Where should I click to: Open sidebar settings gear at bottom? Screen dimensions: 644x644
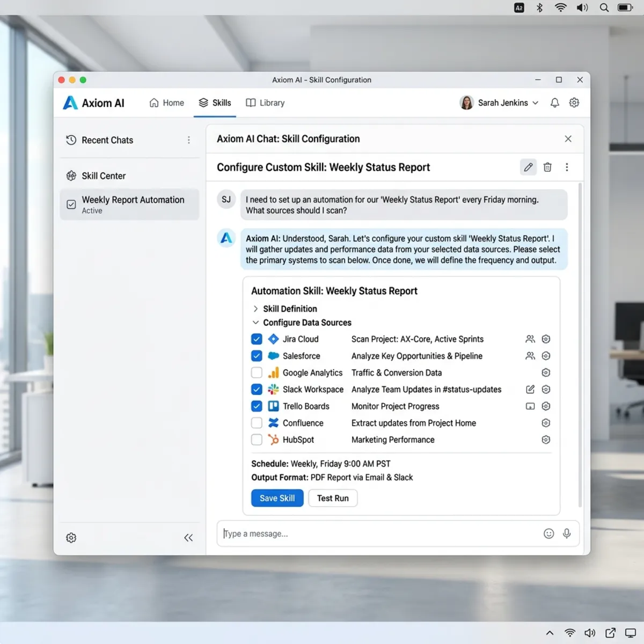click(71, 538)
